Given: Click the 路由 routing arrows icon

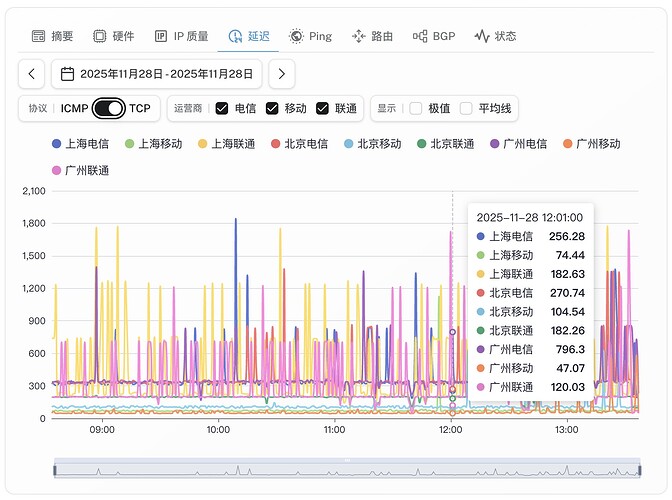Looking at the screenshot, I should point(358,36).
